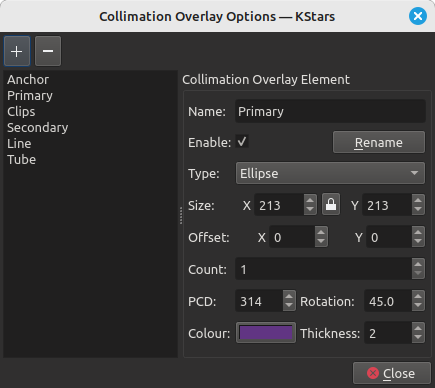Increase Rotation with the up arrow
Viewport: 435px width, 388px height.
click(x=418, y=296)
